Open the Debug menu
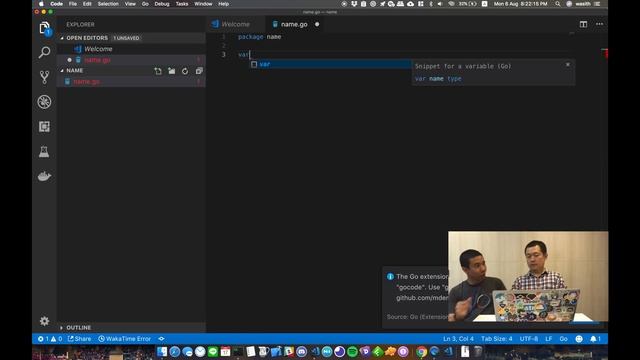 click(x=162, y=4)
